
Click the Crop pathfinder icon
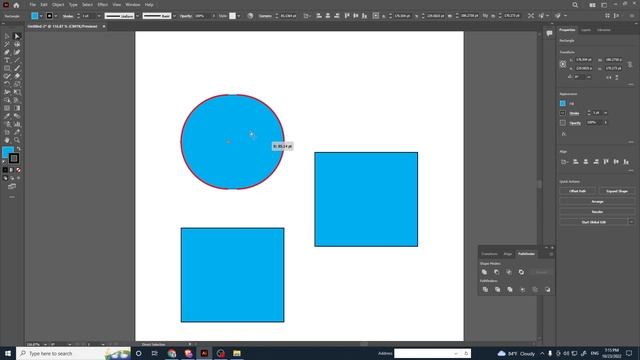point(522,289)
